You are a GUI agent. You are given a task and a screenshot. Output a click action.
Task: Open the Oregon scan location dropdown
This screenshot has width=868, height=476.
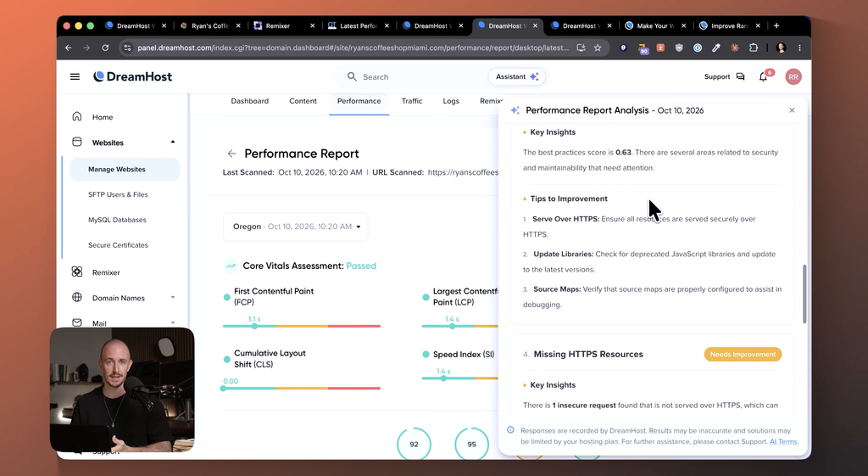pos(296,227)
